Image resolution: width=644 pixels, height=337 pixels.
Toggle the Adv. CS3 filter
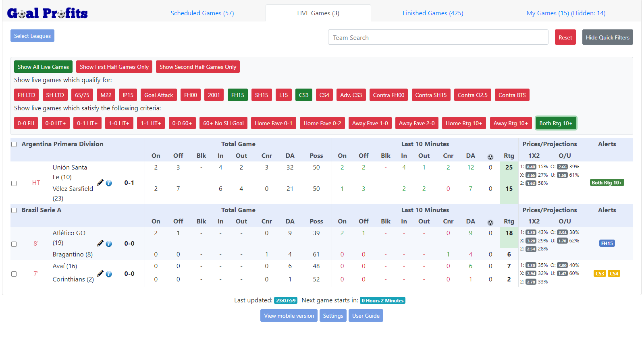coord(351,95)
